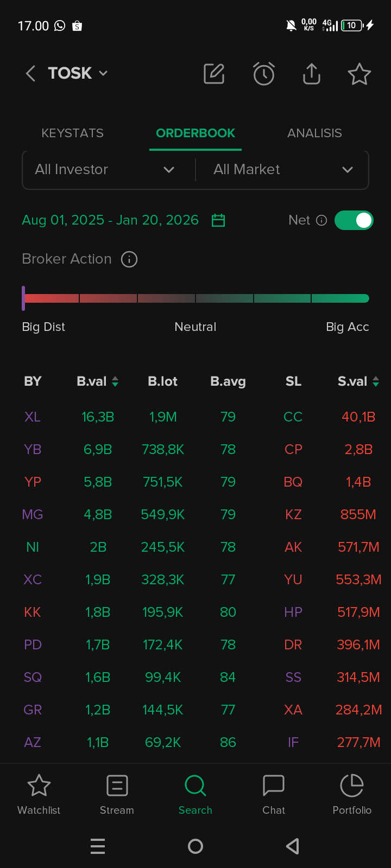This screenshot has height=868, width=391.
Task: Open the note edit icon
Action: coord(214,73)
